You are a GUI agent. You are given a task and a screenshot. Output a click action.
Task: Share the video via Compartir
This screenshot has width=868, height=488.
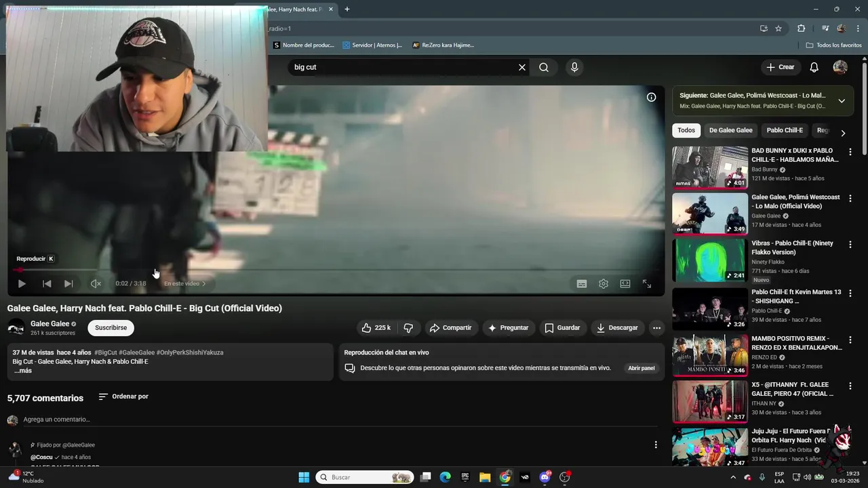point(450,328)
